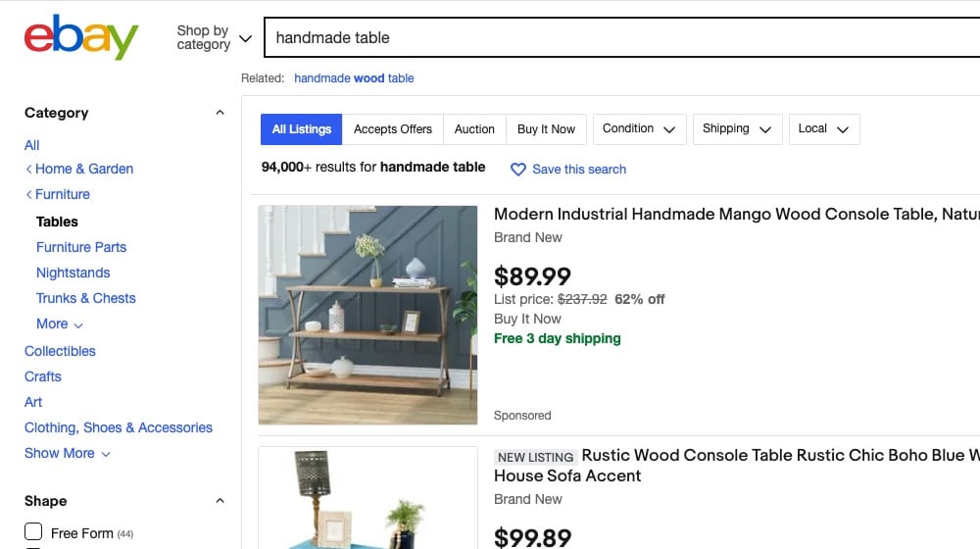The height and width of the screenshot is (549, 980).
Task: Open the Shop by category dropdown
Action: [214, 37]
